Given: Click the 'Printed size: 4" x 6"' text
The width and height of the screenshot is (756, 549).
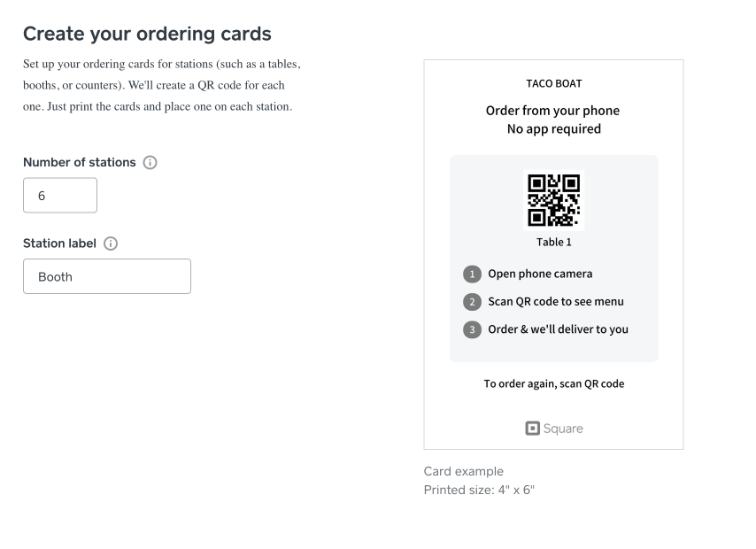Looking at the screenshot, I should (478, 490).
